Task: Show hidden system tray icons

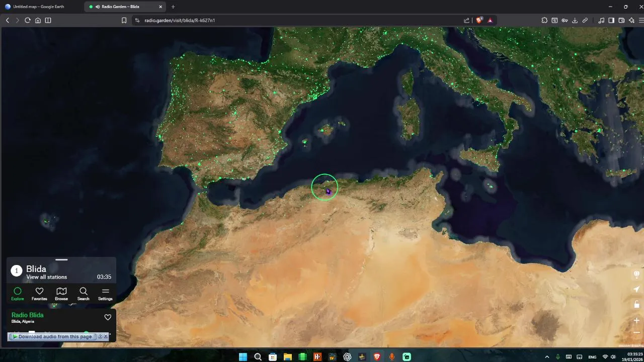Action: pyautogui.click(x=547, y=357)
